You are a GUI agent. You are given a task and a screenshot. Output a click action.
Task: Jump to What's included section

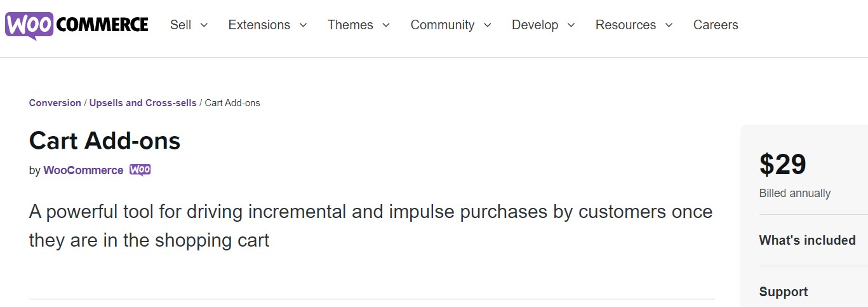[807, 240]
